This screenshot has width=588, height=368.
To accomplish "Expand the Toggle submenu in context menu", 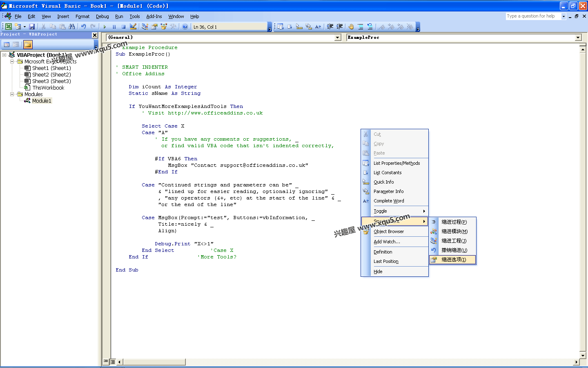I will [394, 211].
